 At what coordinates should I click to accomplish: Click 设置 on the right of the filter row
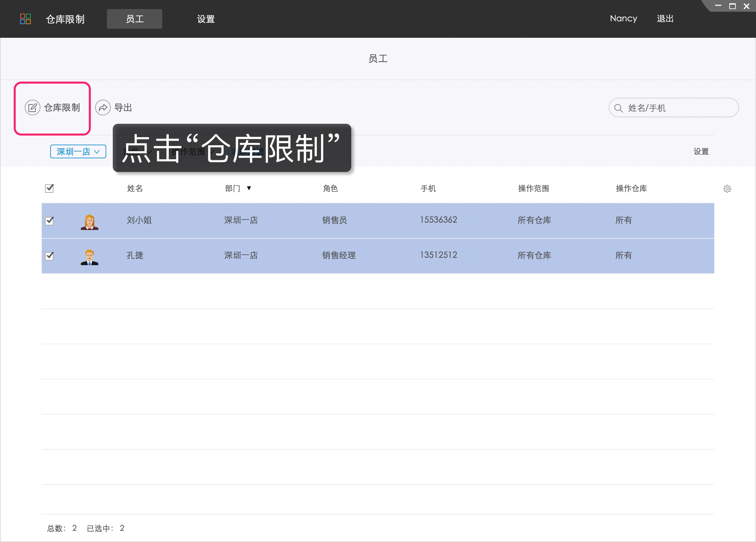click(701, 151)
